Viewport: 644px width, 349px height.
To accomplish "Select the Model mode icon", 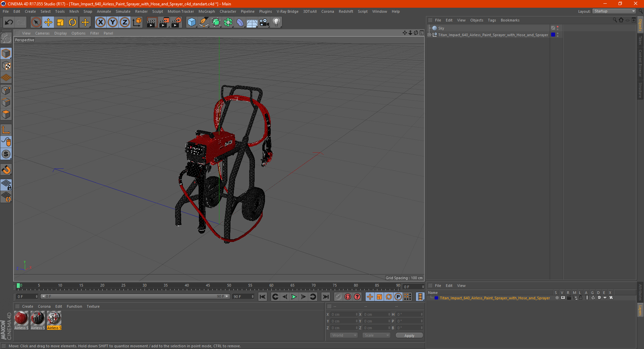I will 6,53.
